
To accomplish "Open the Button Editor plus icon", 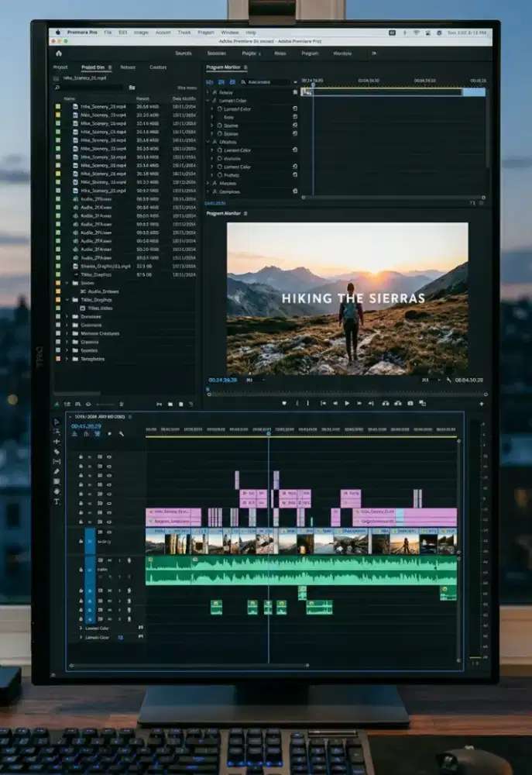I will (482, 404).
